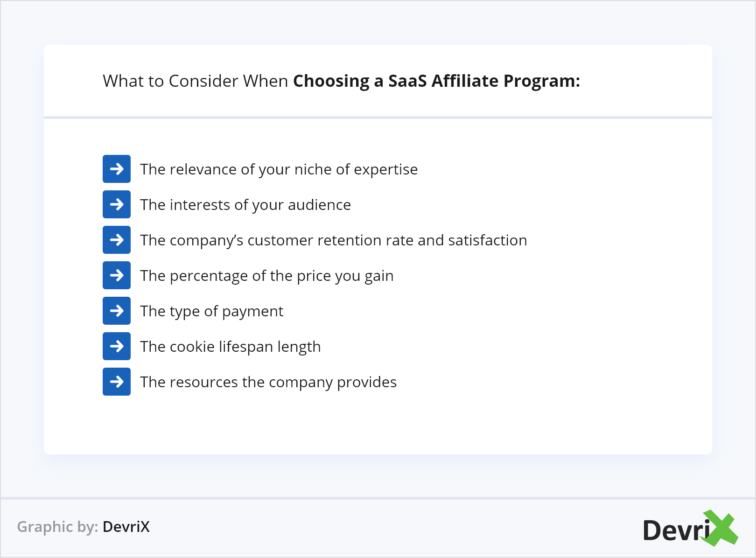Viewport: 756px width, 558px height.
Task: Click the arrow icon beside niche of expertise
Action: (117, 169)
